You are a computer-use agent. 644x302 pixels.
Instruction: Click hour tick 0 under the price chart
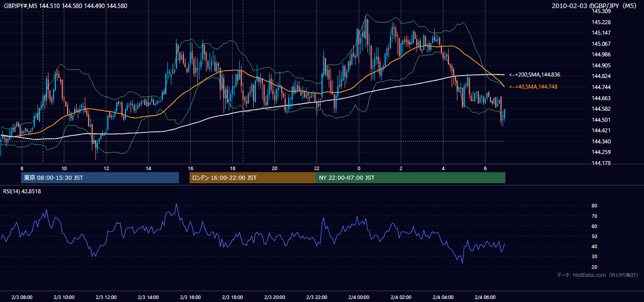pyautogui.click(x=359, y=168)
